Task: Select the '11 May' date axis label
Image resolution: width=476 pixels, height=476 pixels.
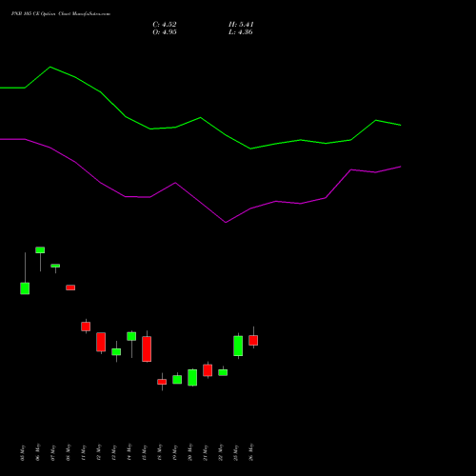Action: pyautogui.click(x=84, y=452)
